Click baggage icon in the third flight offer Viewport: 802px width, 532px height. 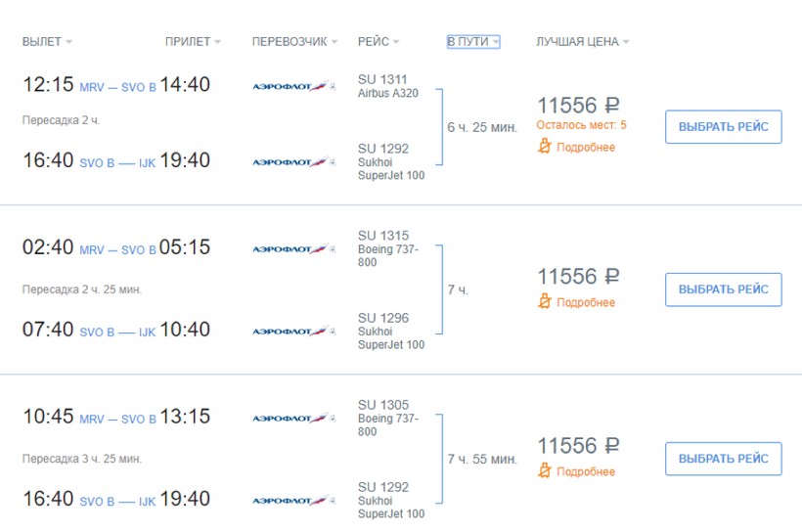coord(544,470)
